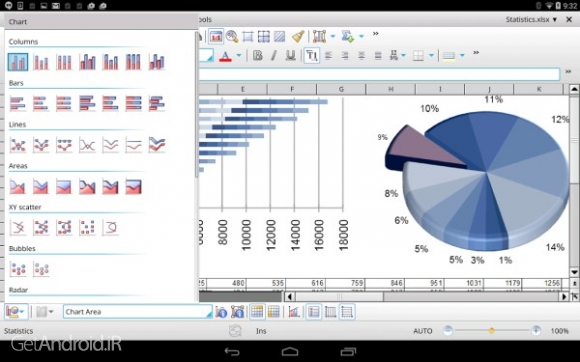Pick the last Areas chart type icon
The image size is (580, 362).
[134, 186]
